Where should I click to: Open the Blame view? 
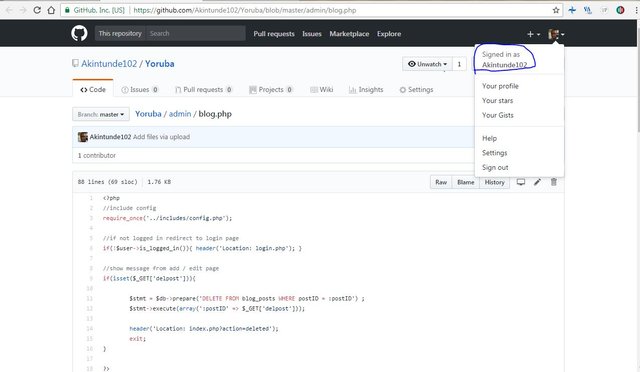(466, 182)
